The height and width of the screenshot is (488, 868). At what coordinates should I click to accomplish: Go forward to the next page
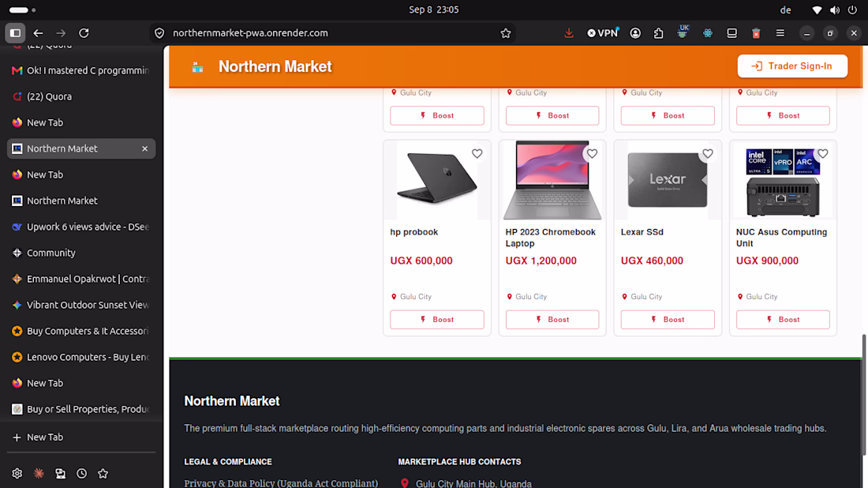point(61,33)
